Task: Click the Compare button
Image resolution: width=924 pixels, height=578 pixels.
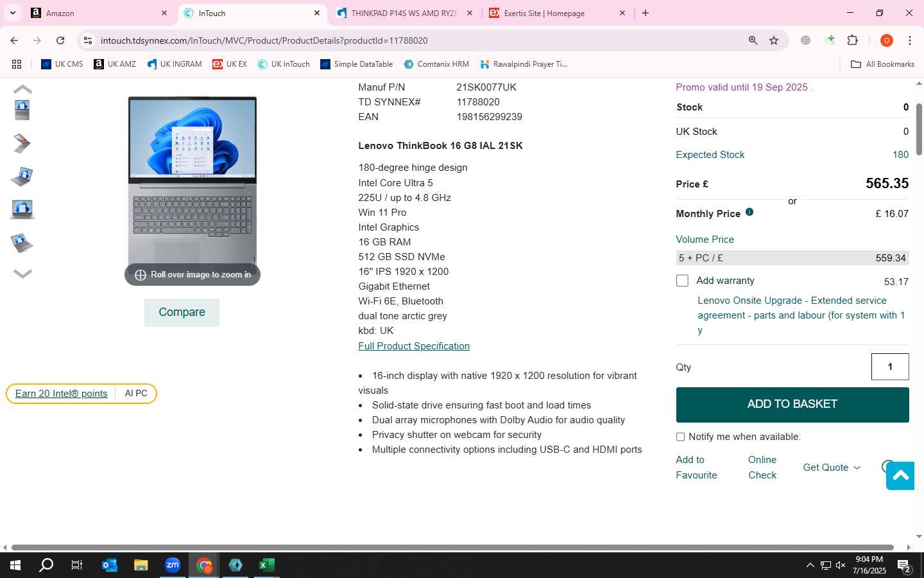Action: (x=182, y=313)
